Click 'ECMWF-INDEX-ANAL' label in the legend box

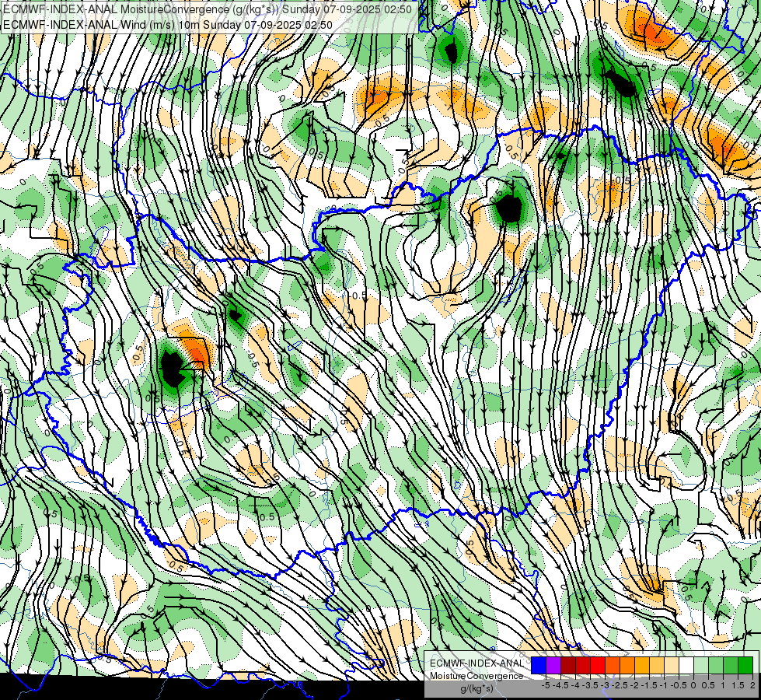[x=476, y=663]
